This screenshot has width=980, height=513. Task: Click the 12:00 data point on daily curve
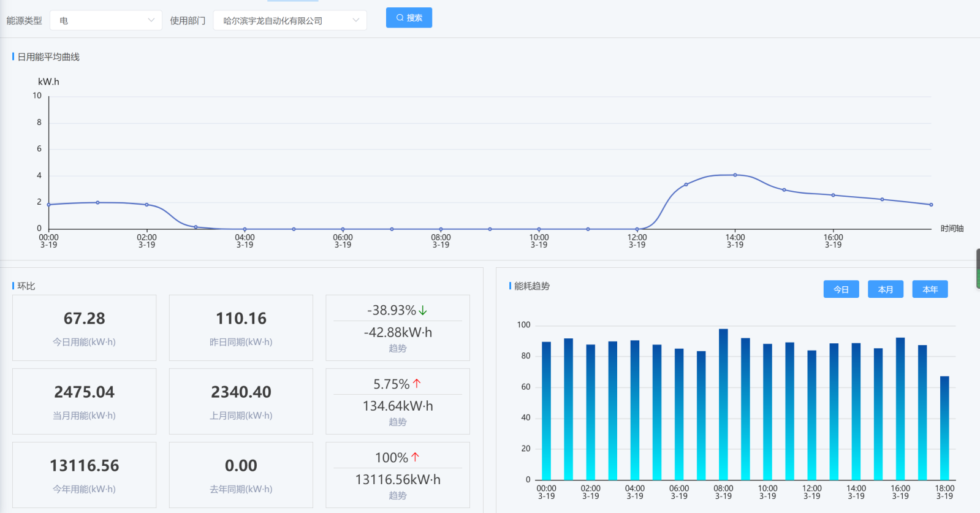637,229
